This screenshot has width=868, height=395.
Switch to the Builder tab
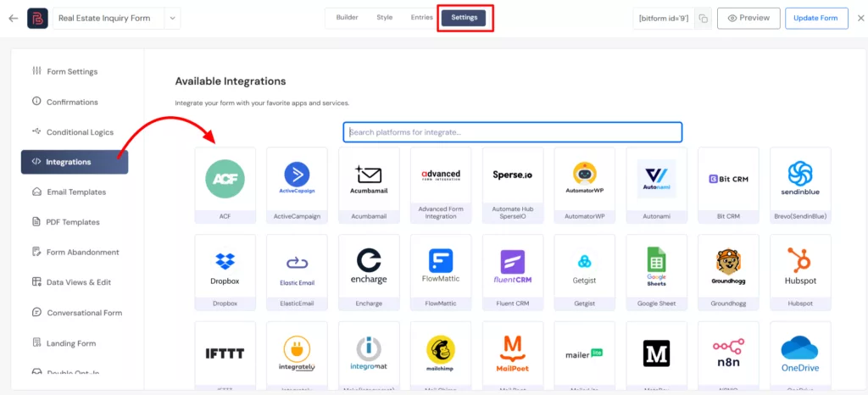pyautogui.click(x=347, y=18)
